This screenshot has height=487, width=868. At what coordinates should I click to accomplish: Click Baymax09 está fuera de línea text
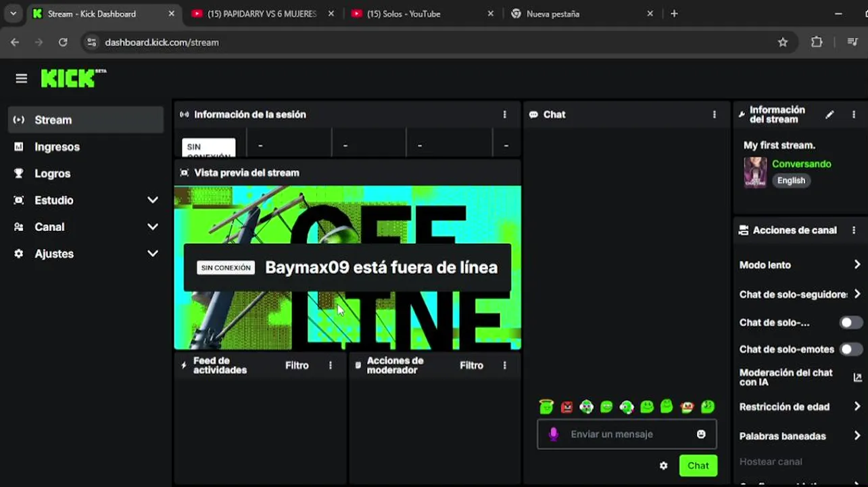381,267
